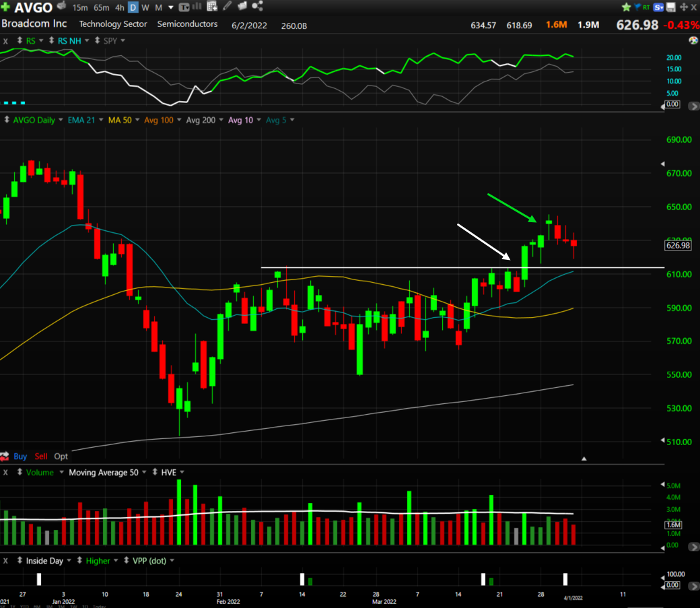Open the RS NH dropdown arrow

coord(87,40)
